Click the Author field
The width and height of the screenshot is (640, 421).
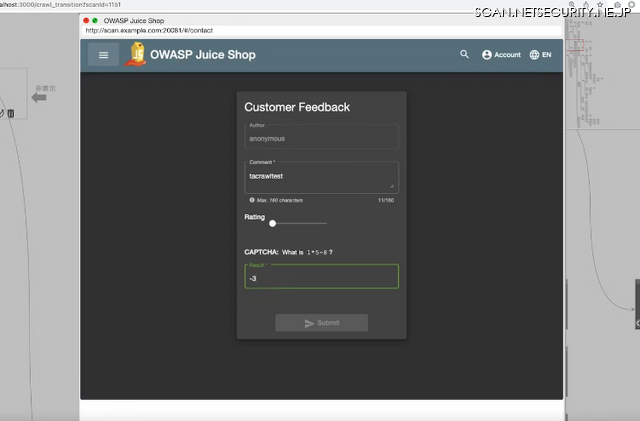pos(321,138)
